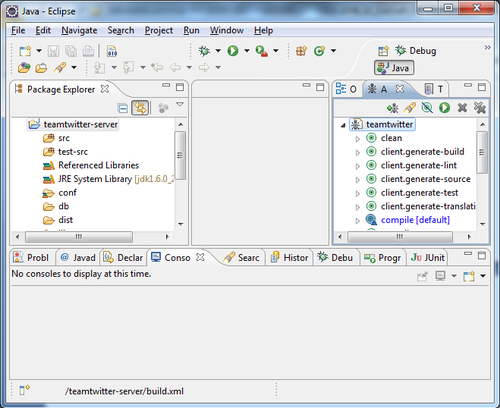500x408 pixels.
Task: Select the conf folder
Action: point(59,193)
